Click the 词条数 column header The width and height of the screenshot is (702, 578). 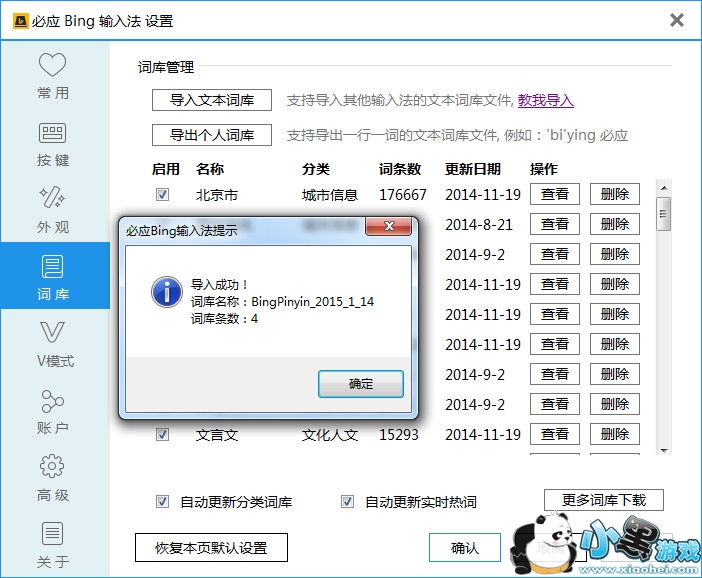(400, 169)
